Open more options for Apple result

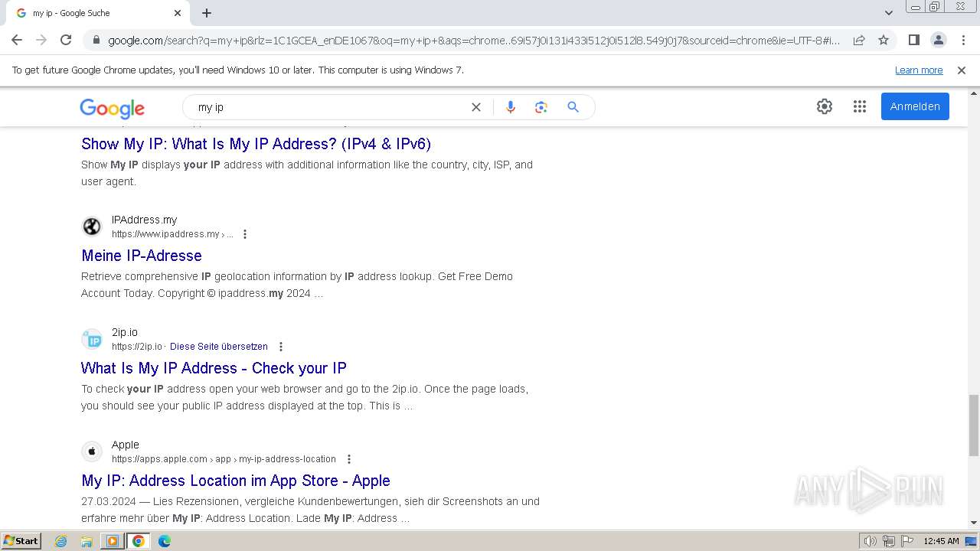tap(349, 459)
